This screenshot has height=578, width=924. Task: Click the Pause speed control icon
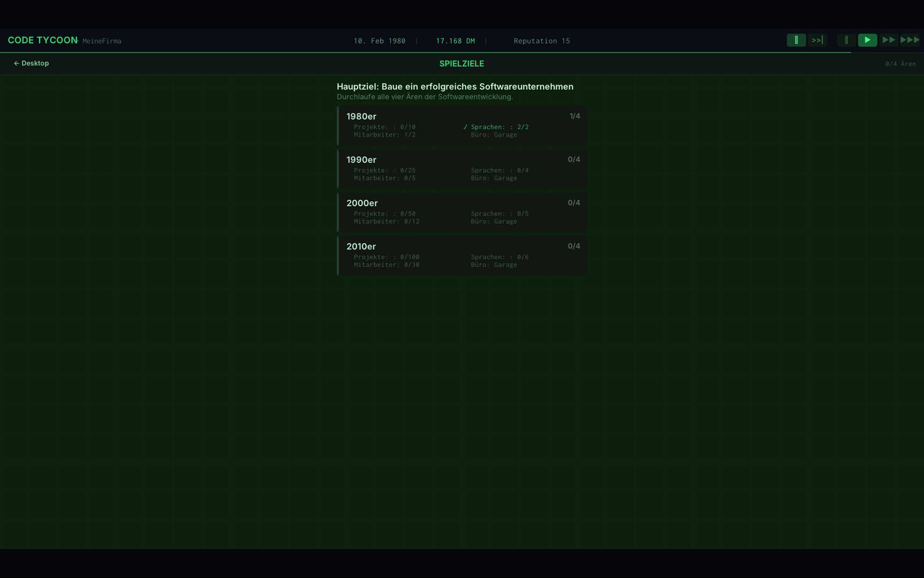click(x=846, y=40)
